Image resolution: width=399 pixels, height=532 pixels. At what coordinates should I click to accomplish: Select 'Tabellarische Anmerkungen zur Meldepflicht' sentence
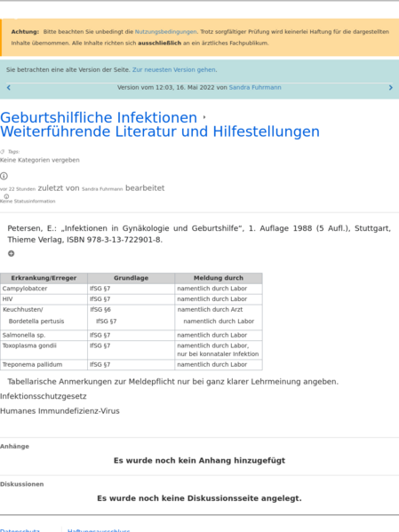pos(173,382)
